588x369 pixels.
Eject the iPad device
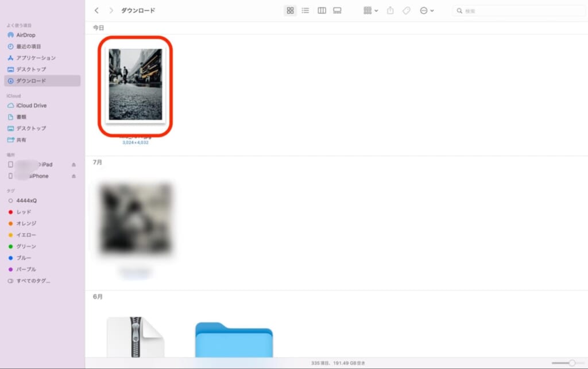(74, 165)
